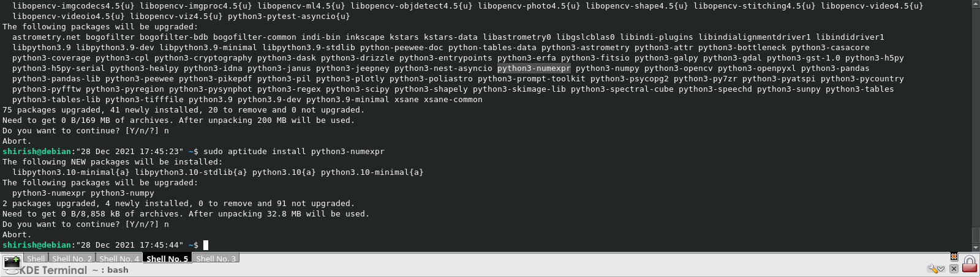Open the wrench settings menu

point(932,268)
